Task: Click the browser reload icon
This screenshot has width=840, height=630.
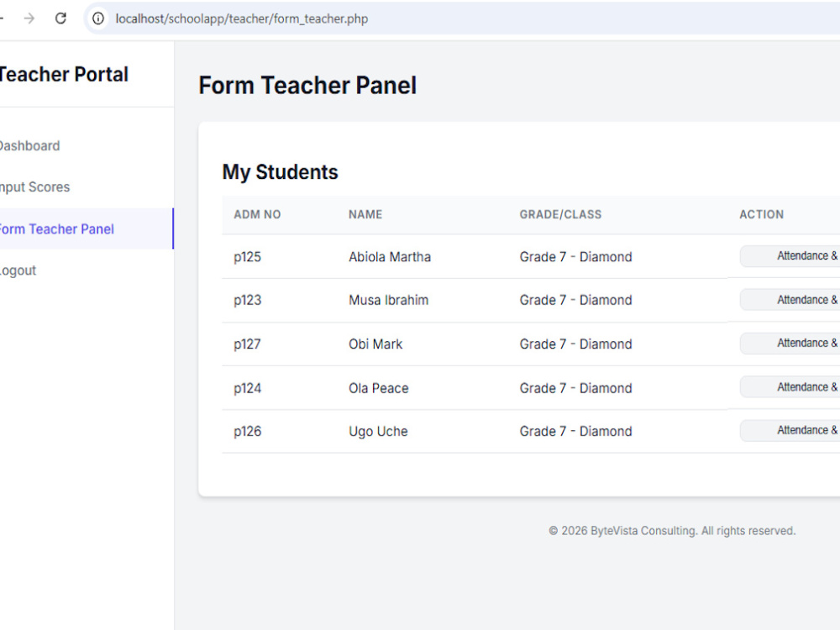Action: click(60, 18)
